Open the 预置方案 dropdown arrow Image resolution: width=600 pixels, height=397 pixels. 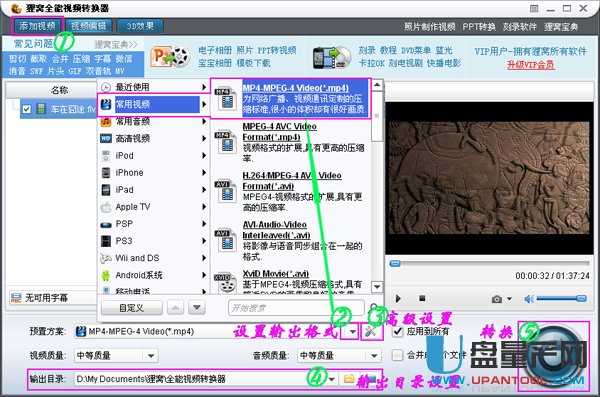pos(352,332)
